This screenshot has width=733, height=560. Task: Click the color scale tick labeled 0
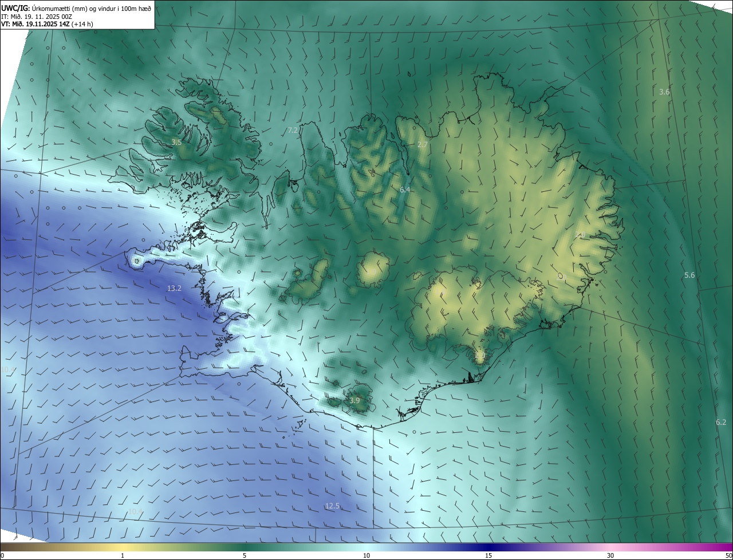(2, 555)
